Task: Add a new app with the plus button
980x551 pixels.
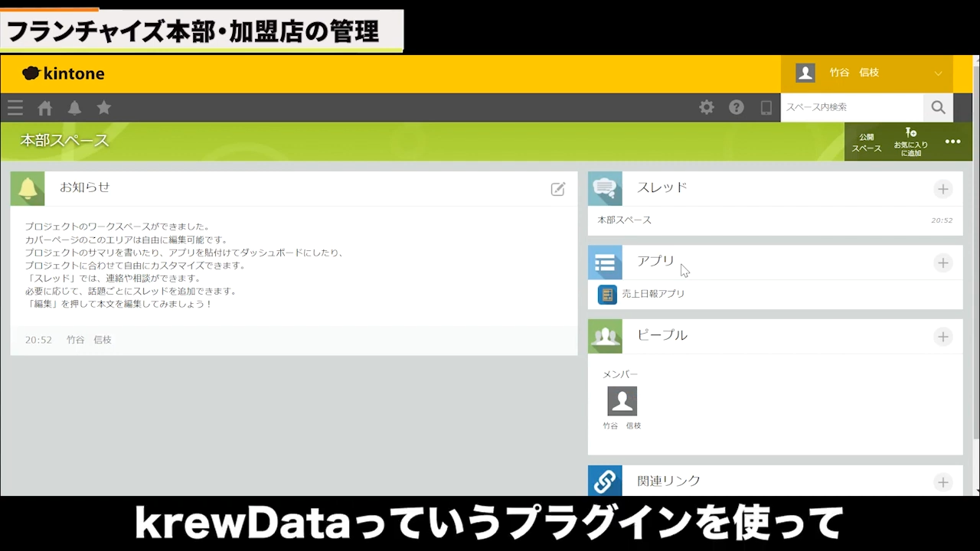Action: tap(943, 263)
